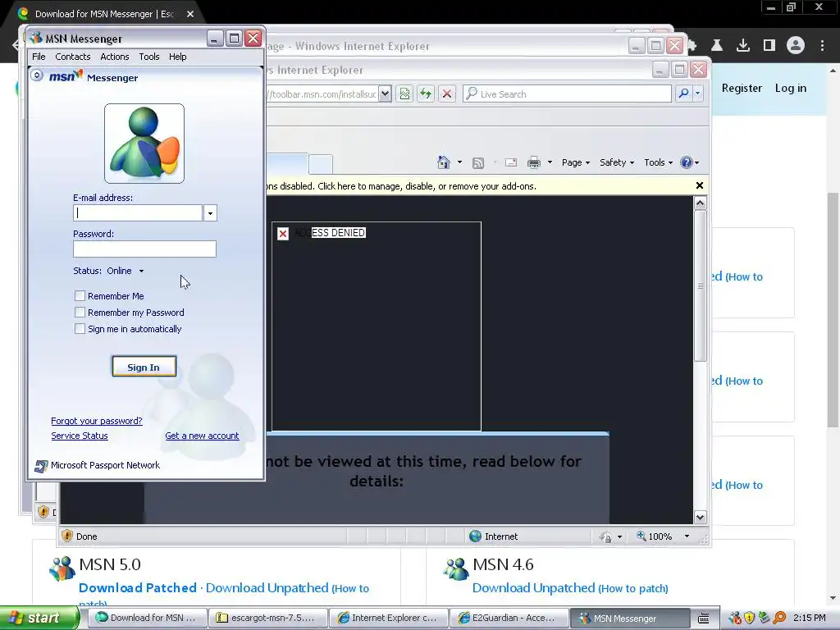
Task: Check Sign me in automatically
Action: 80,329
